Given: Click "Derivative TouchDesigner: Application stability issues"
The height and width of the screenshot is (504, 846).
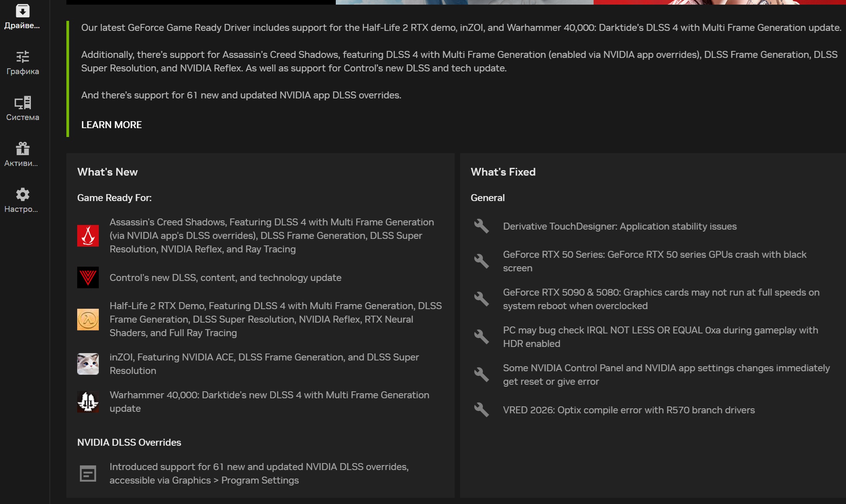Looking at the screenshot, I should [620, 227].
